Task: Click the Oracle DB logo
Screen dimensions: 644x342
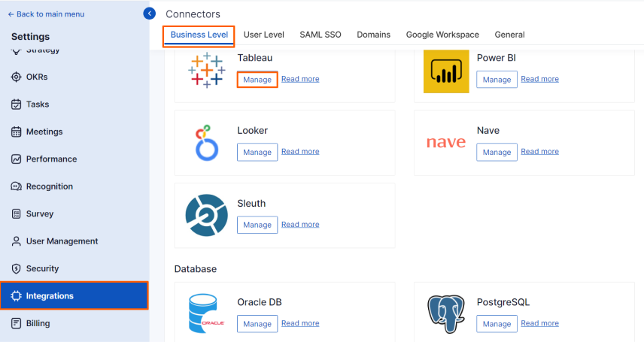Action: 207,313
